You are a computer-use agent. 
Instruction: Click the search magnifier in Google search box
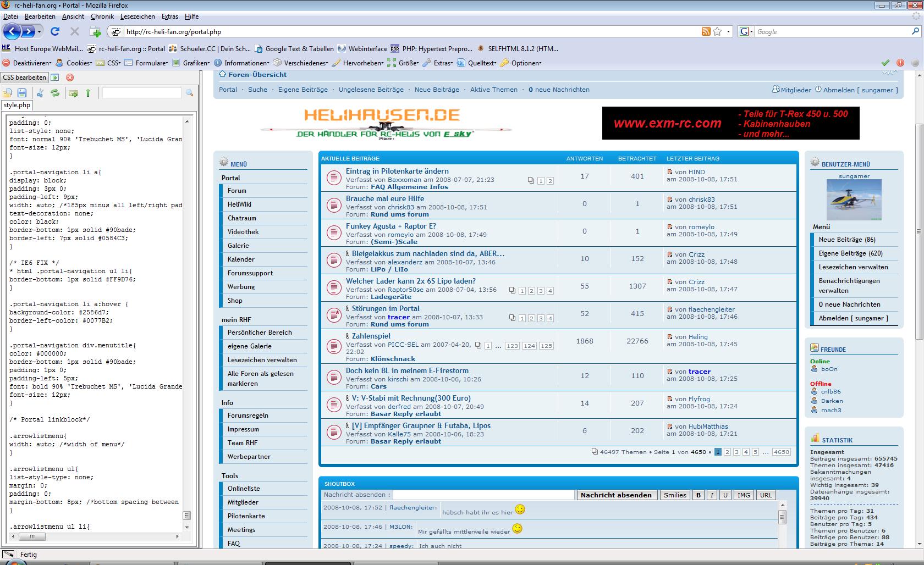pyautogui.click(x=916, y=31)
